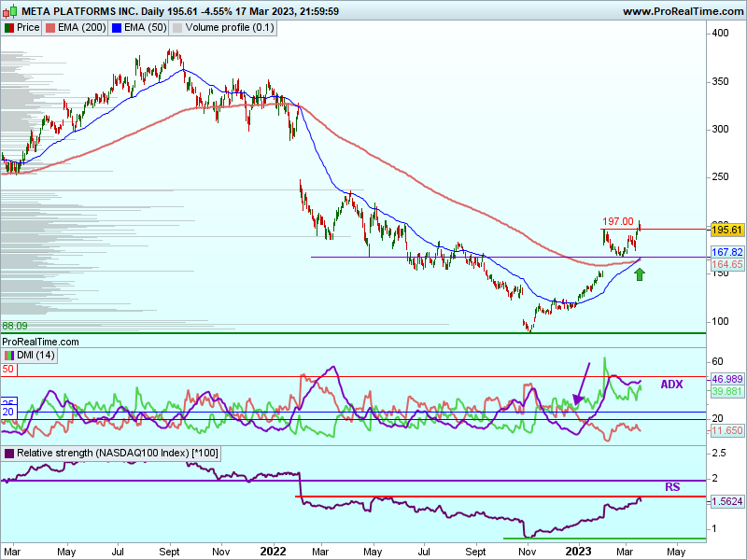747x560 pixels.
Task: Click the 2023 year label on the time axis
Action: pyautogui.click(x=578, y=552)
